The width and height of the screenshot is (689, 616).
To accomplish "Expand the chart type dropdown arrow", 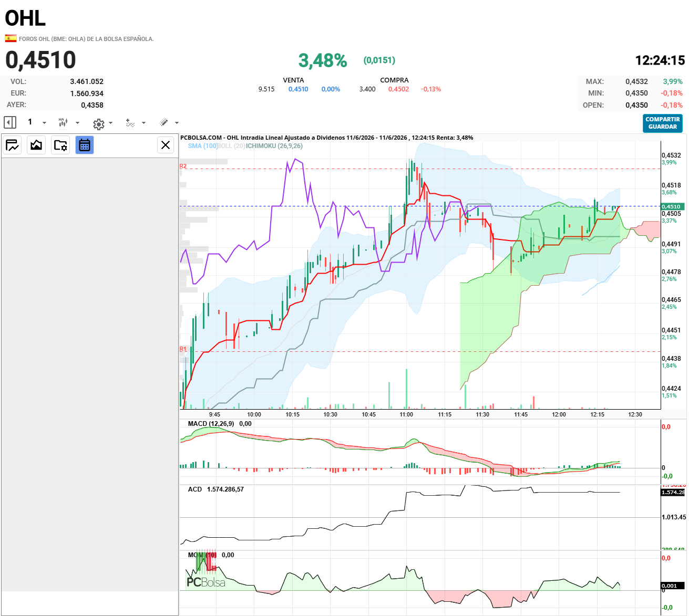I will (x=77, y=123).
